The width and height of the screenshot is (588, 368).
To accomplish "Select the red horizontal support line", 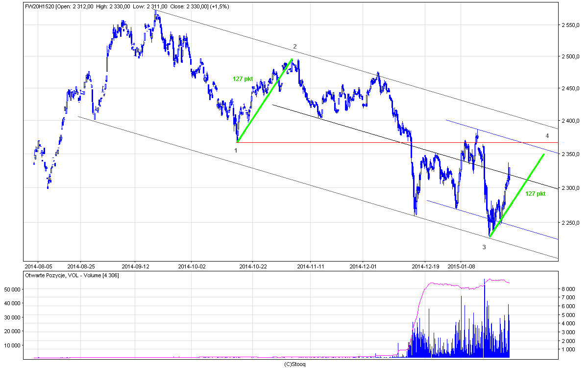I will point(343,142).
